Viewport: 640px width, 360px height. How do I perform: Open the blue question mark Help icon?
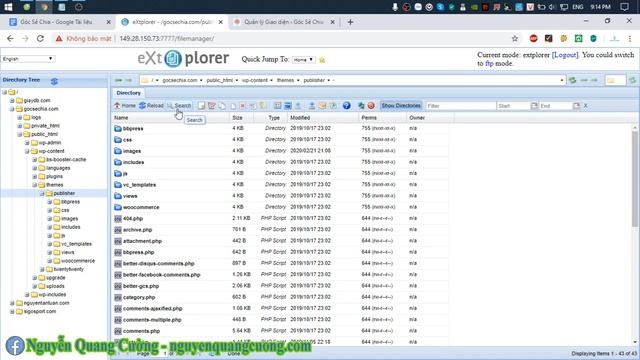point(347,106)
